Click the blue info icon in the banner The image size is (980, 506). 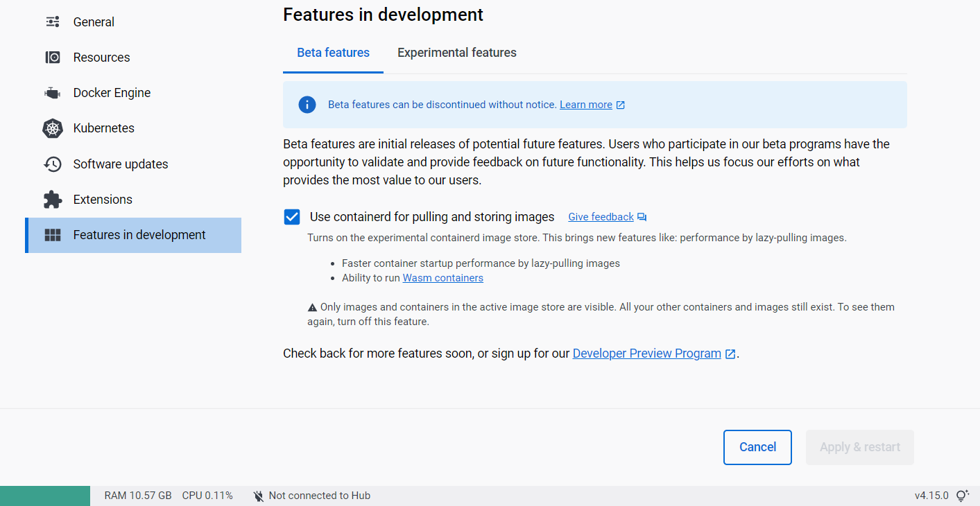[x=307, y=104]
